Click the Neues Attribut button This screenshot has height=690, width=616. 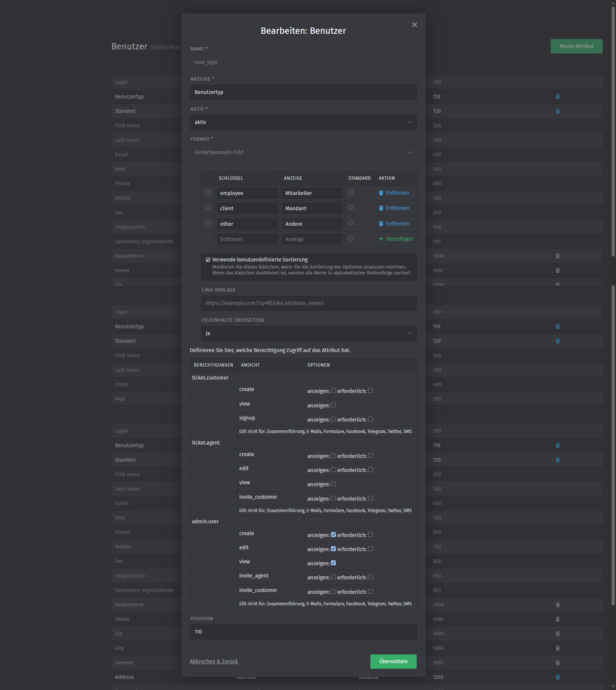point(576,46)
